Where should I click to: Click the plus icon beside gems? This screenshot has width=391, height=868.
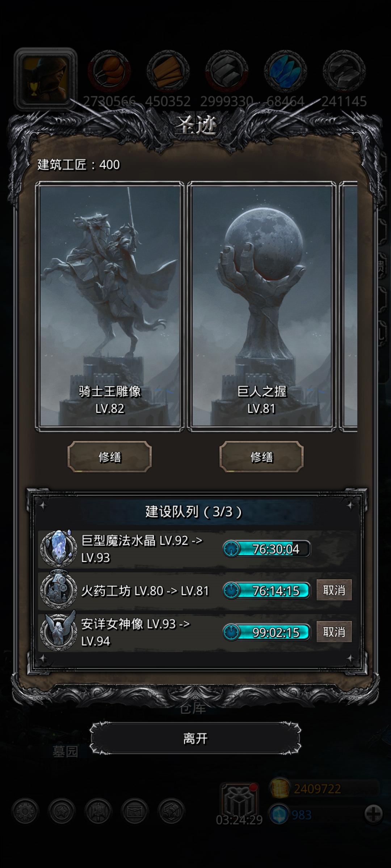373,814
